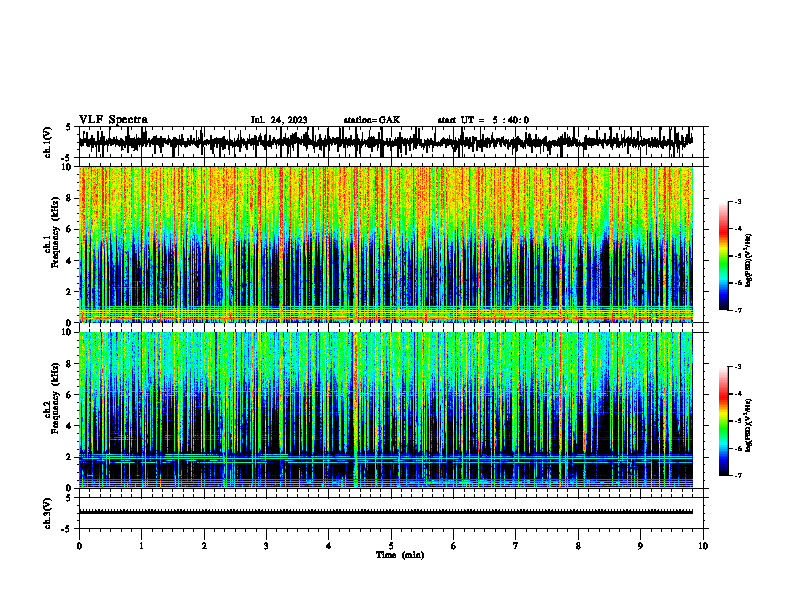Click the station=GAK label
The height and width of the screenshot is (612, 792).
click(372, 120)
